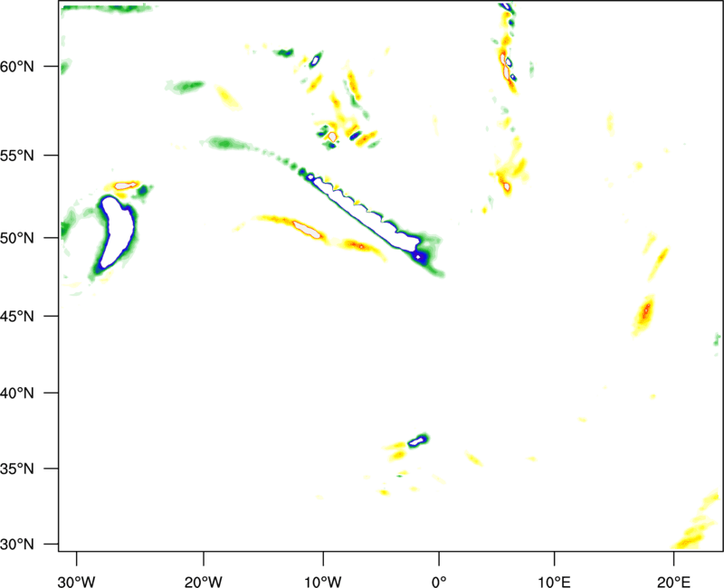Image resolution: width=724 pixels, height=588 pixels.
Task: Click the 40°N latitude label
Action: [x=17, y=394]
